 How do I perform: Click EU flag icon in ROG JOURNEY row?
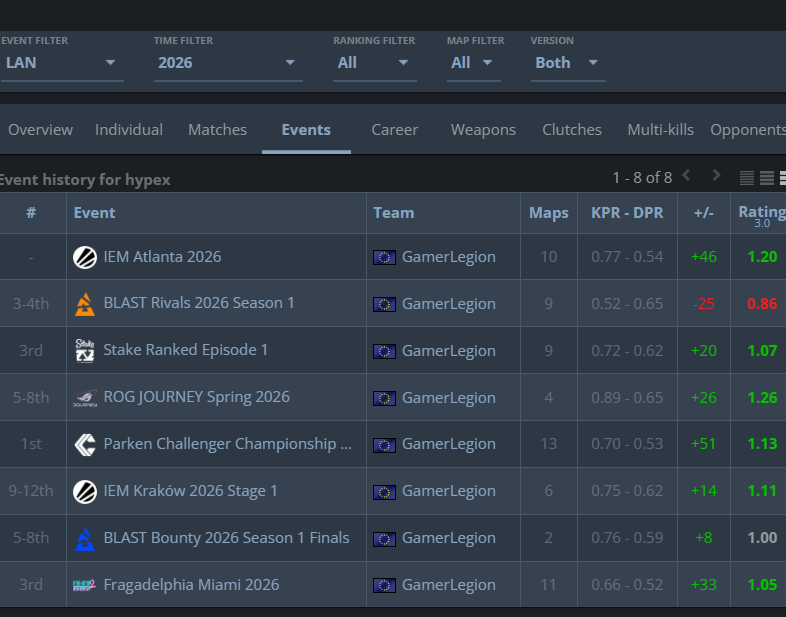tap(384, 398)
